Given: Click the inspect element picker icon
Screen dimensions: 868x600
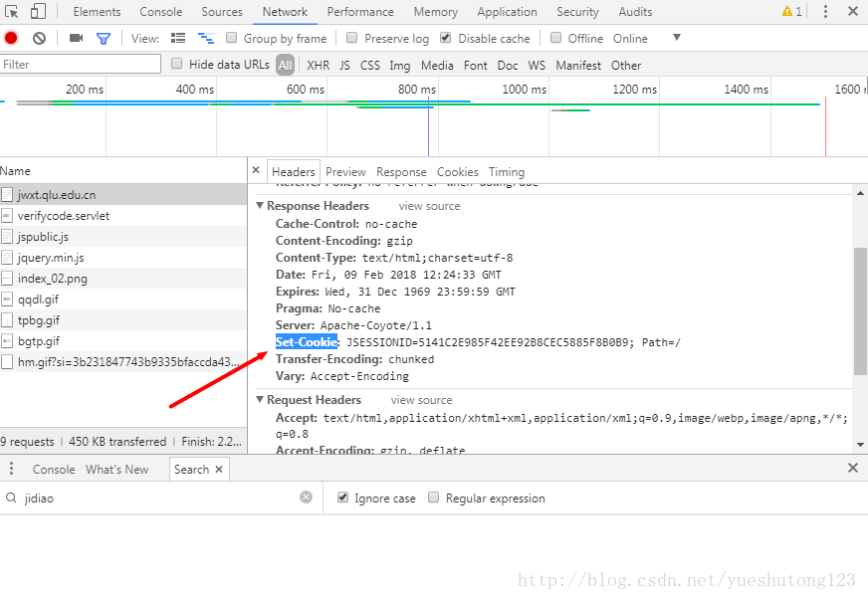Looking at the screenshot, I should pyautogui.click(x=12, y=12).
